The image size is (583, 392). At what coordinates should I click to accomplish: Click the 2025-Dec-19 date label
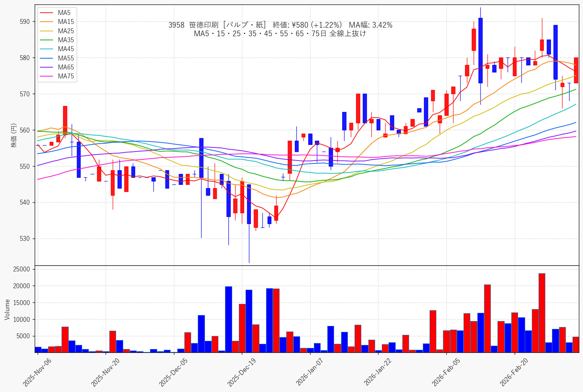pos(241,372)
